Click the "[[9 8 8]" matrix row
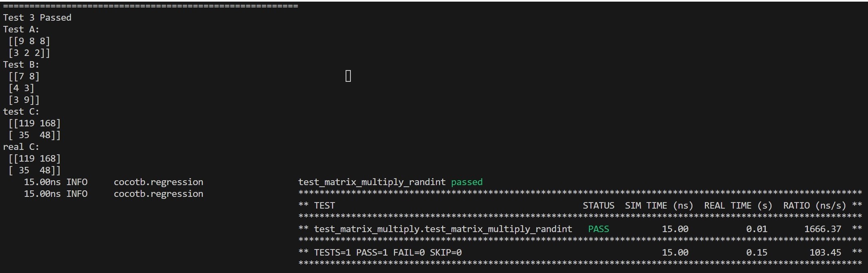The width and height of the screenshot is (868, 273). (29, 41)
